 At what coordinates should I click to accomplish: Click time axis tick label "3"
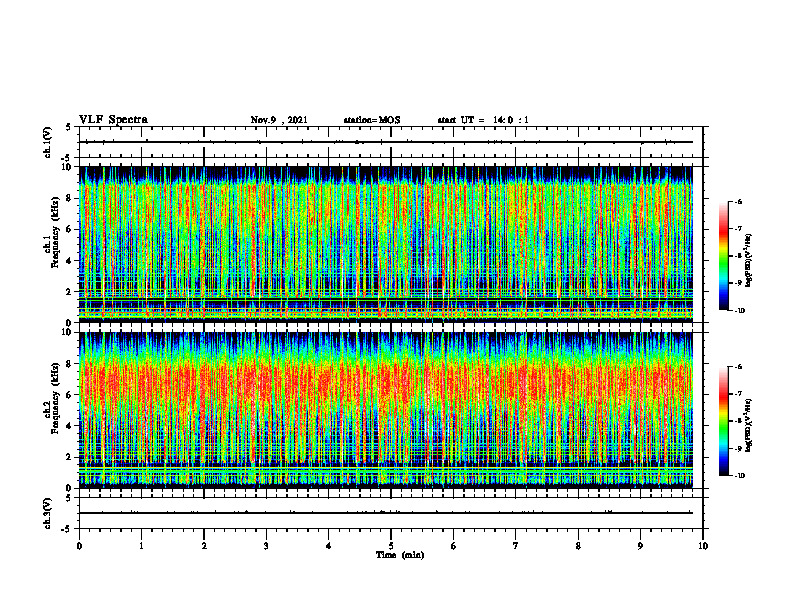[x=266, y=546]
